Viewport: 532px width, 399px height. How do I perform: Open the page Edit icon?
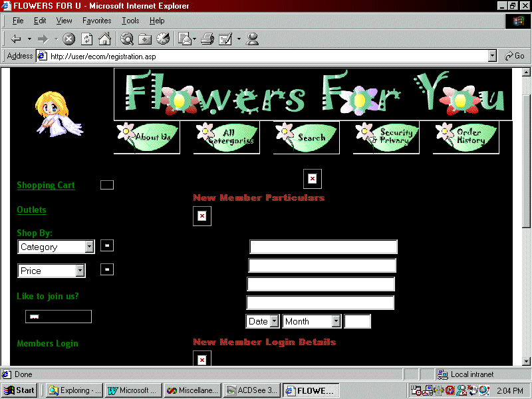[x=225, y=39]
